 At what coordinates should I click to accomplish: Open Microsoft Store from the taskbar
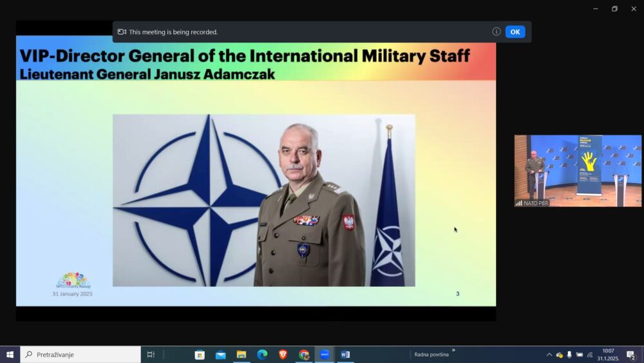[200, 354]
